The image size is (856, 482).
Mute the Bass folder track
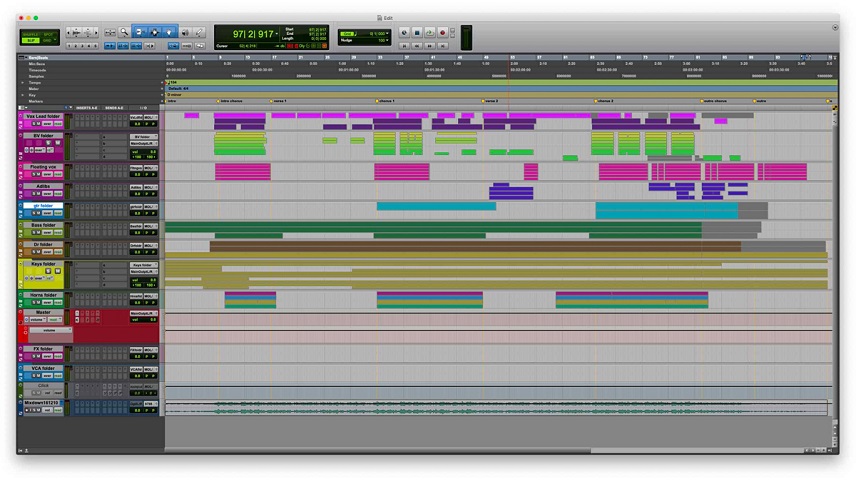[x=38, y=233]
